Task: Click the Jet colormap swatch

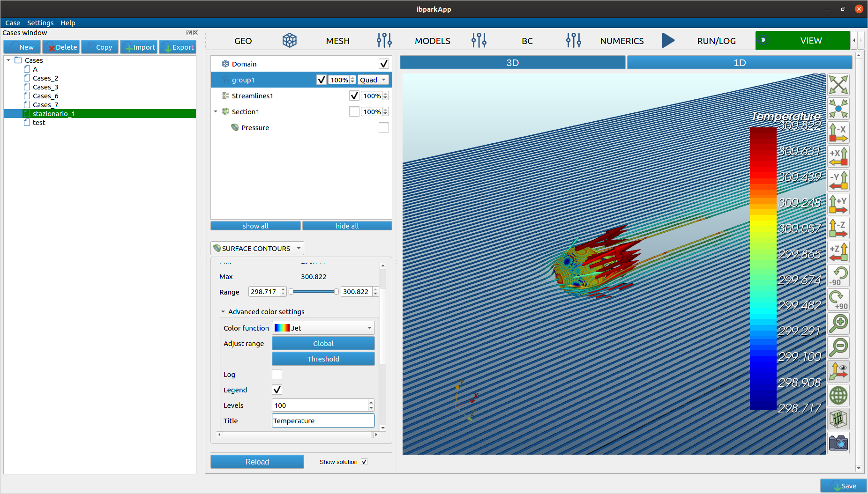Action: [282, 328]
